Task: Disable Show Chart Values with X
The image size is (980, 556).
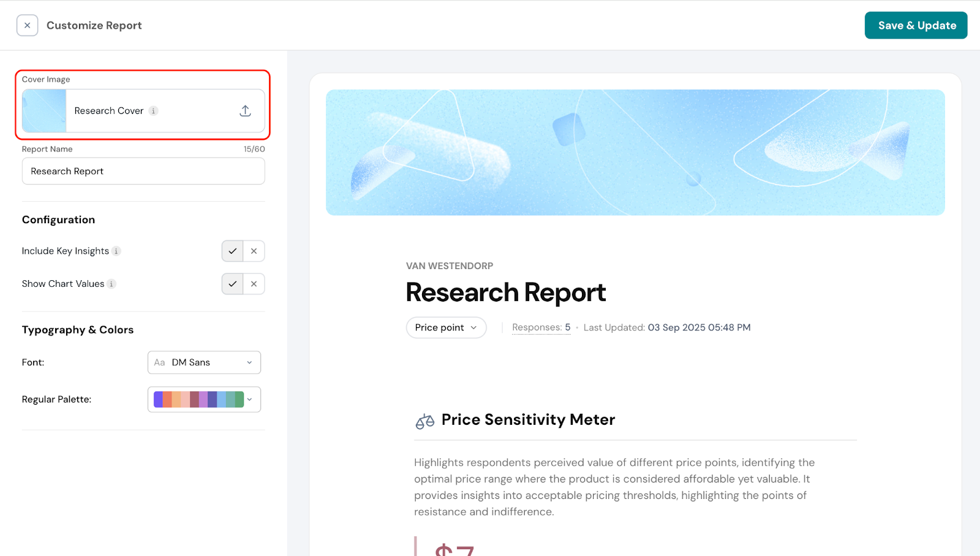Action: (x=254, y=284)
